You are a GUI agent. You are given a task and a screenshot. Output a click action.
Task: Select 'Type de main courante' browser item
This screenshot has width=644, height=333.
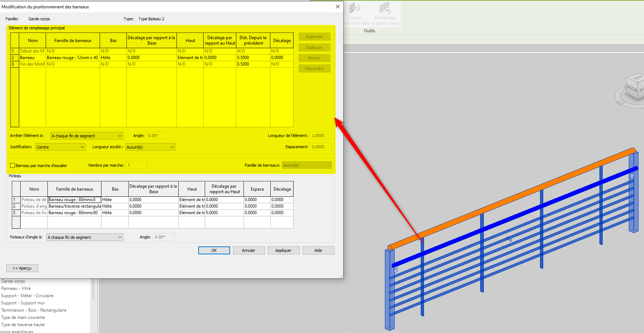(x=23, y=317)
